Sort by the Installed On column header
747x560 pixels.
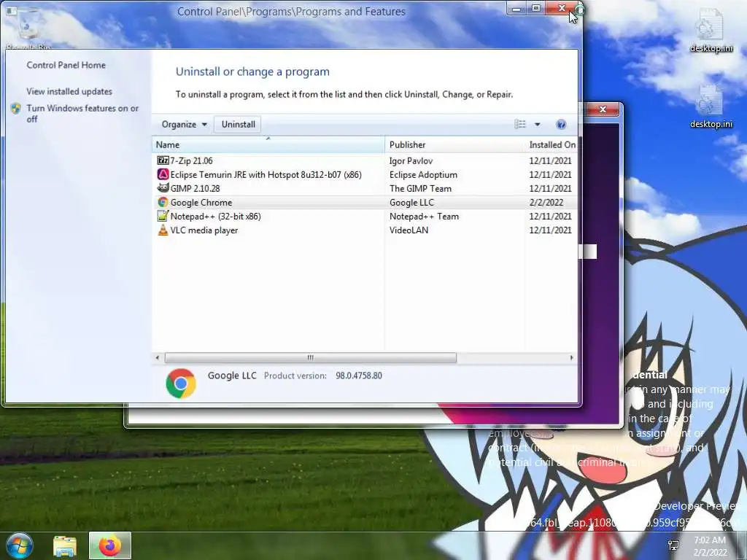551,145
